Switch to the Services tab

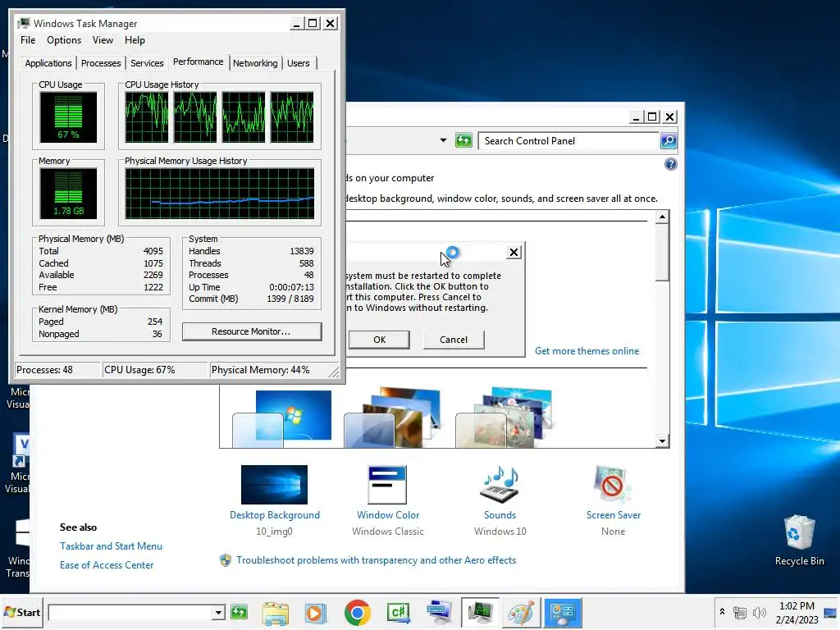[147, 63]
